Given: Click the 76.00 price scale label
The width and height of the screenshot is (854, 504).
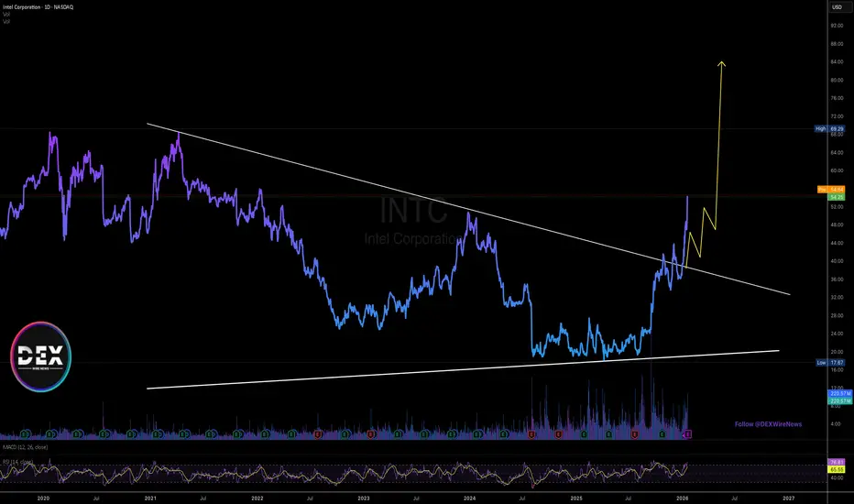Looking at the screenshot, I should 837,98.
